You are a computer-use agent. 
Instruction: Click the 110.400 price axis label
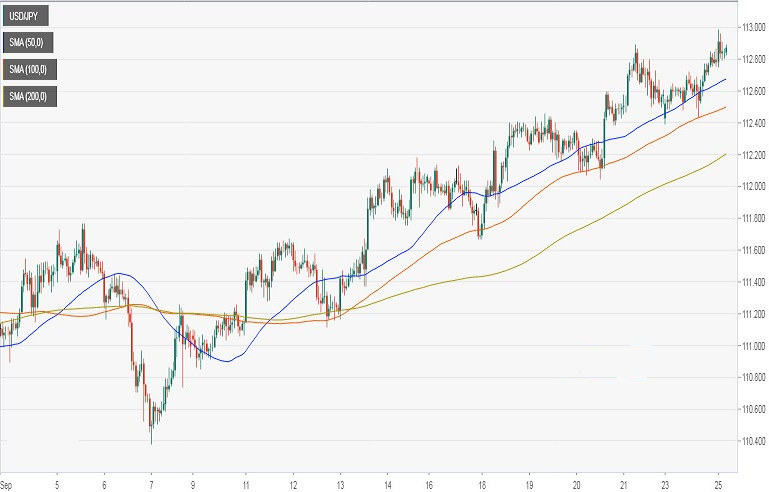(x=752, y=441)
